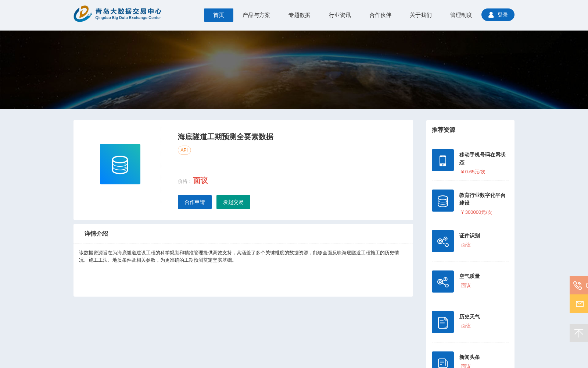Open the 产品与方案 menu

click(x=256, y=15)
